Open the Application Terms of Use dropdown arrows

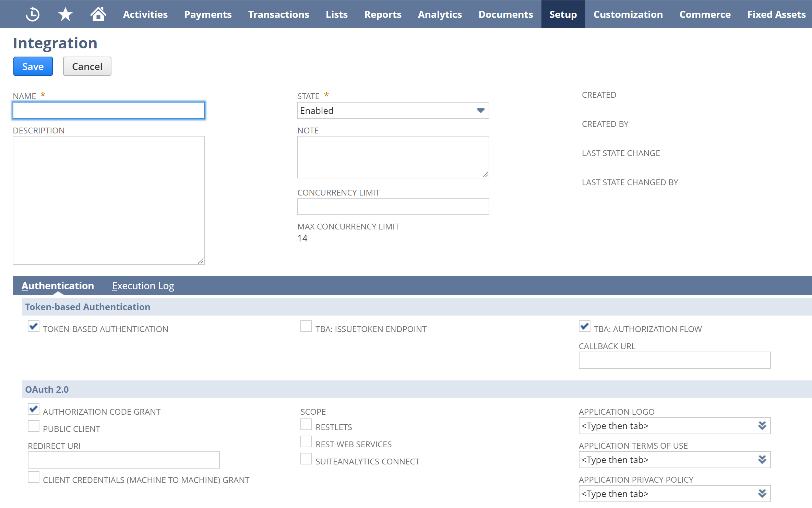762,460
